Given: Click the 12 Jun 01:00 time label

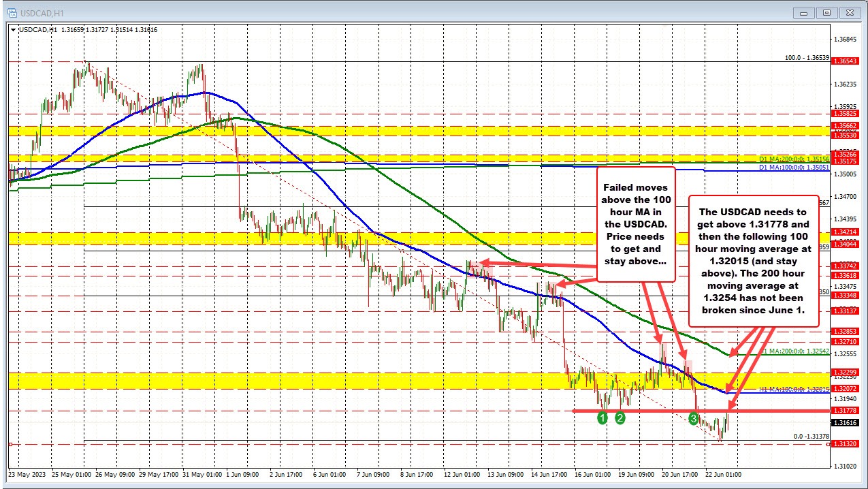Looking at the screenshot, I should pos(461,474).
